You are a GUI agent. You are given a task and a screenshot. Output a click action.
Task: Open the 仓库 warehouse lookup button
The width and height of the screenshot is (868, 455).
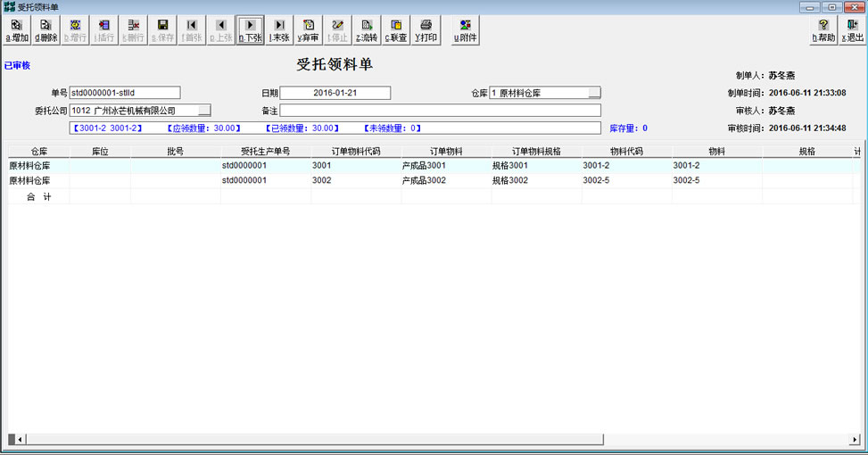(x=594, y=93)
